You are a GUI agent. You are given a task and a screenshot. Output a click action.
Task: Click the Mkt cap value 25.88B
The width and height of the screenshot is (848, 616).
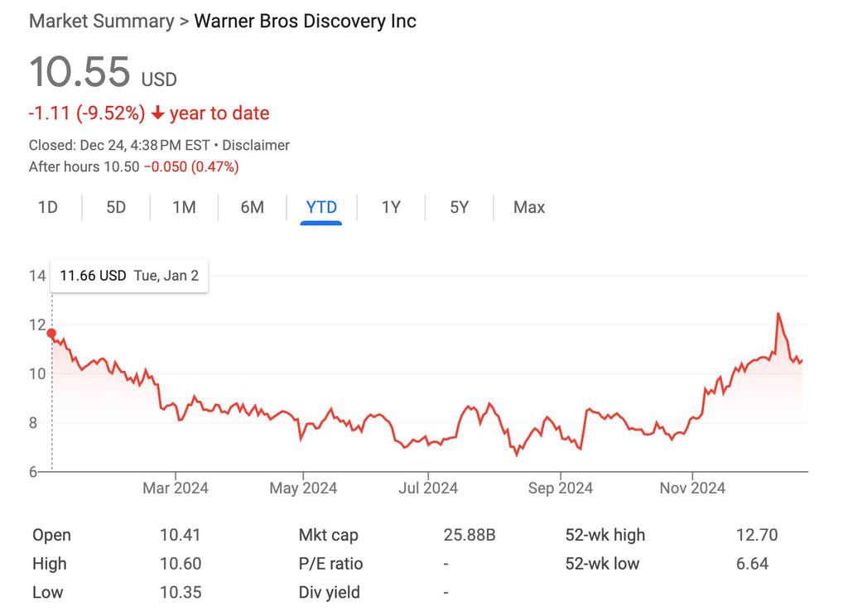(470, 535)
